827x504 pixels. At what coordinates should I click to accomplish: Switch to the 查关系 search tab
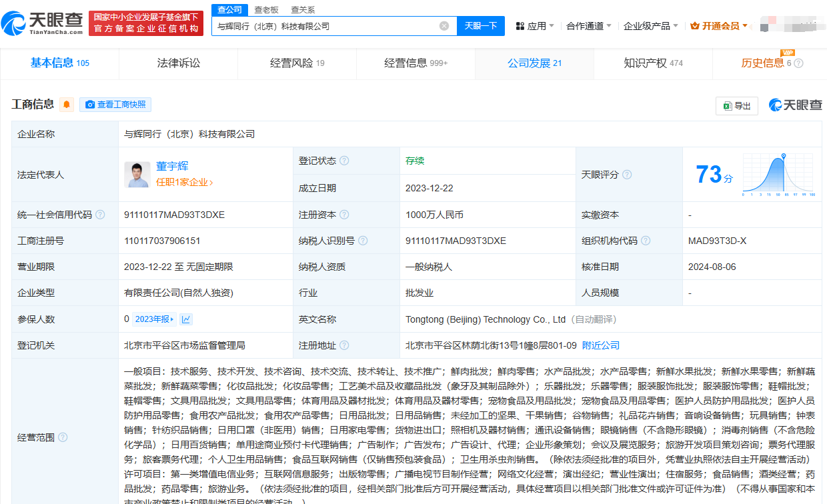(303, 10)
